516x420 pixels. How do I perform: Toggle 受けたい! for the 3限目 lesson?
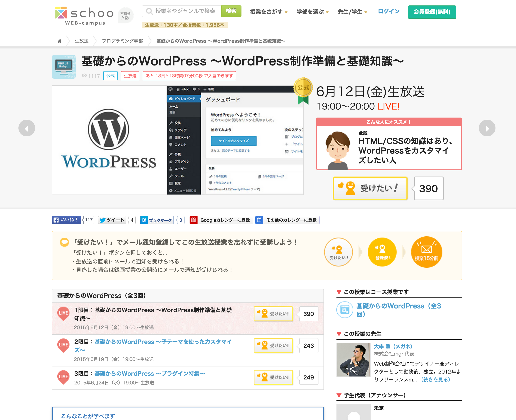pyautogui.click(x=273, y=377)
